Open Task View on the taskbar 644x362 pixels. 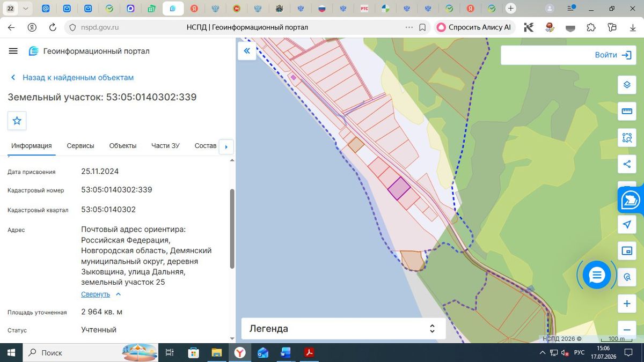tap(170, 352)
